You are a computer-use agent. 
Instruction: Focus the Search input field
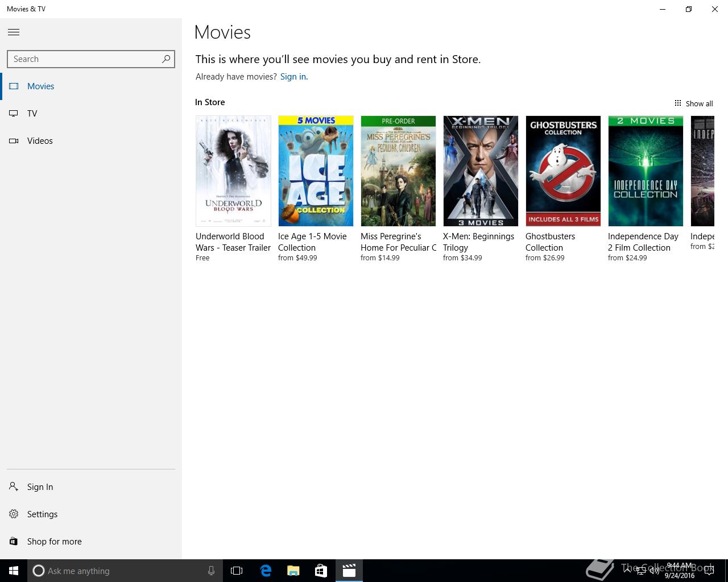click(91, 59)
